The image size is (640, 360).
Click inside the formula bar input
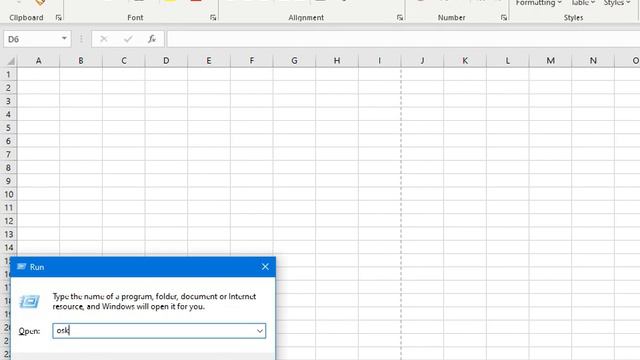[403, 39]
